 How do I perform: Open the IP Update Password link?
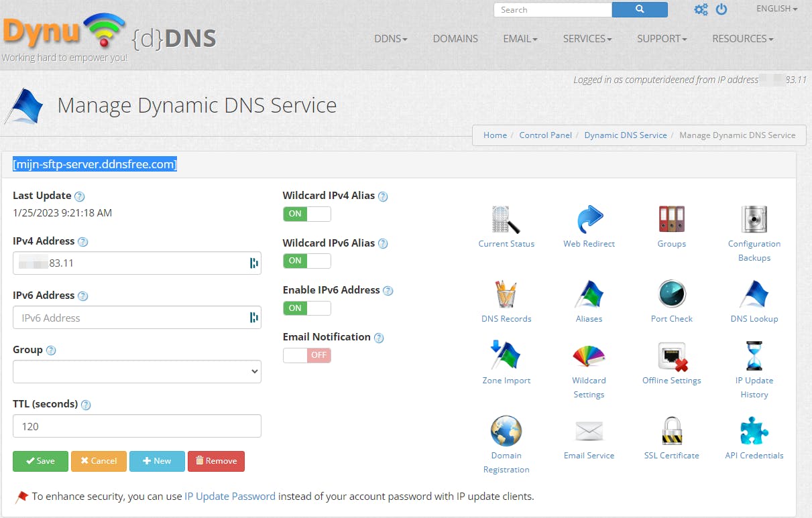pyautogui.click(x=230, y=497)
